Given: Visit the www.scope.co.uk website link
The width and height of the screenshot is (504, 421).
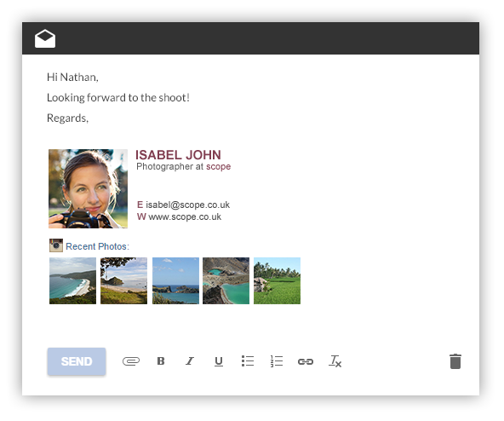Looking at the screenshot, I should [x=185, y=216].
